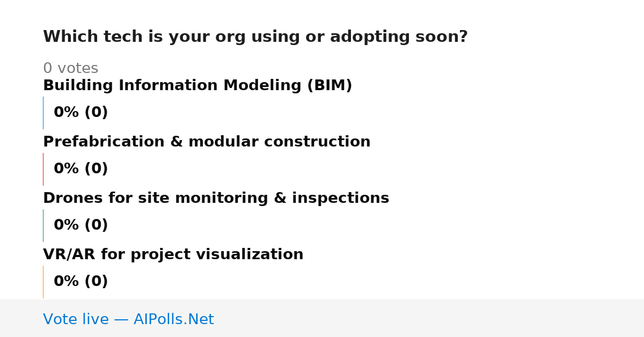644x337 pixels.
Task: Open the Vote live footer link
Action: pyautogui.click(x=128, y=320)
